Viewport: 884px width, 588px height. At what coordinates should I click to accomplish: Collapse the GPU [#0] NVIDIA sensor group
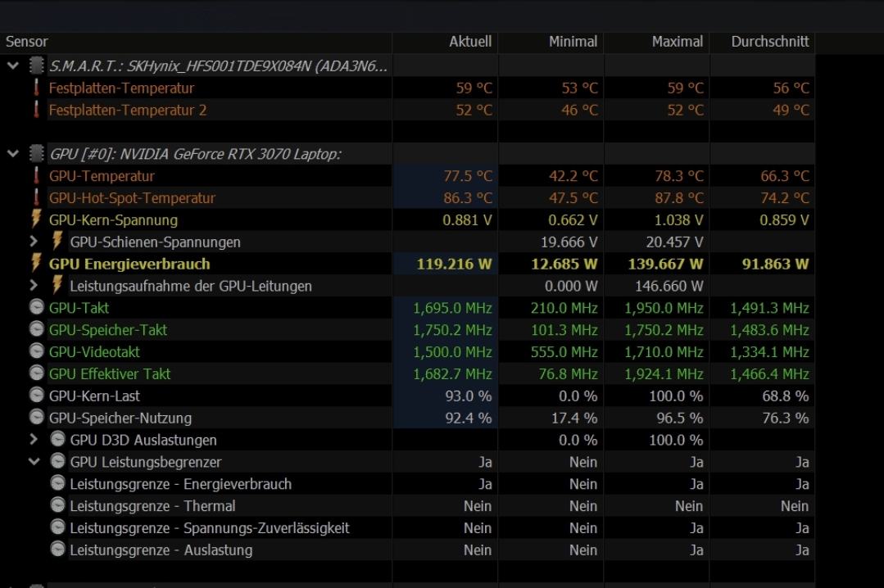(13, 154)
